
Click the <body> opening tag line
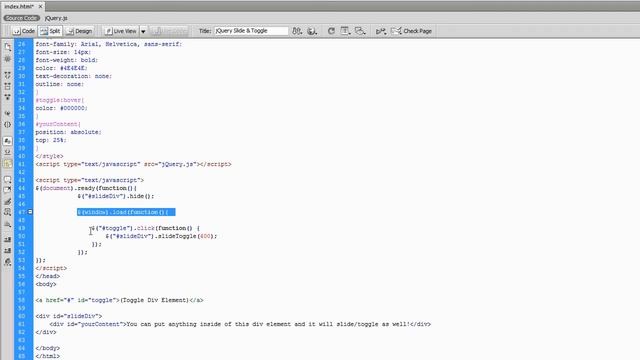[x=46, y=284]
